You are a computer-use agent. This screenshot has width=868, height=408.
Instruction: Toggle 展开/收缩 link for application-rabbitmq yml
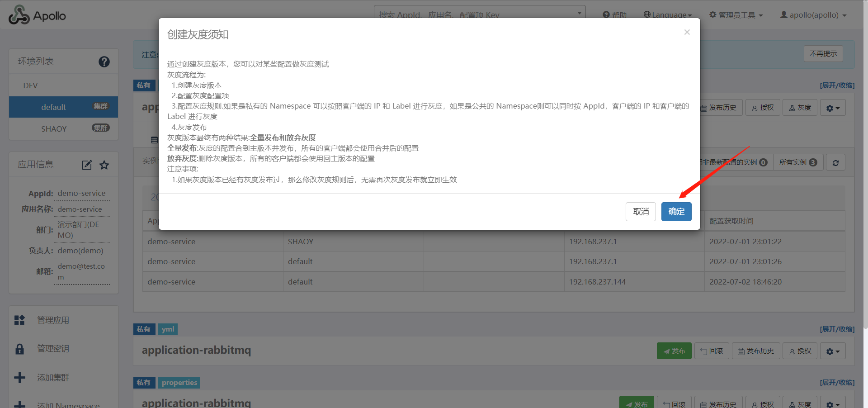point(837,329)
